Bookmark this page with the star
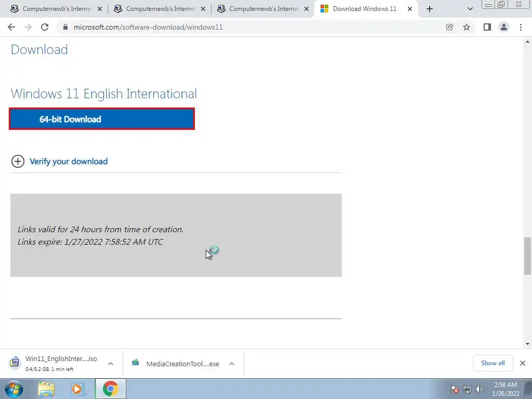 (467, 27)
